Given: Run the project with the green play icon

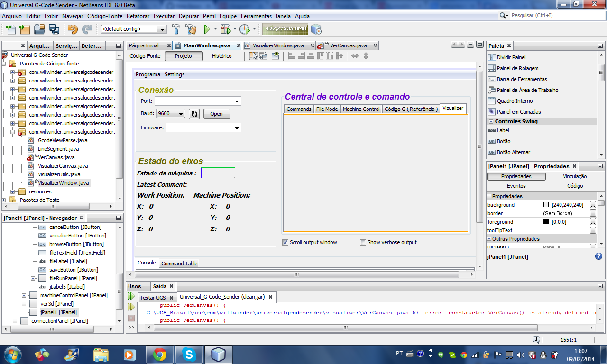Looking at the screenshot, I should pyautogui.click(x=207, y=29).
